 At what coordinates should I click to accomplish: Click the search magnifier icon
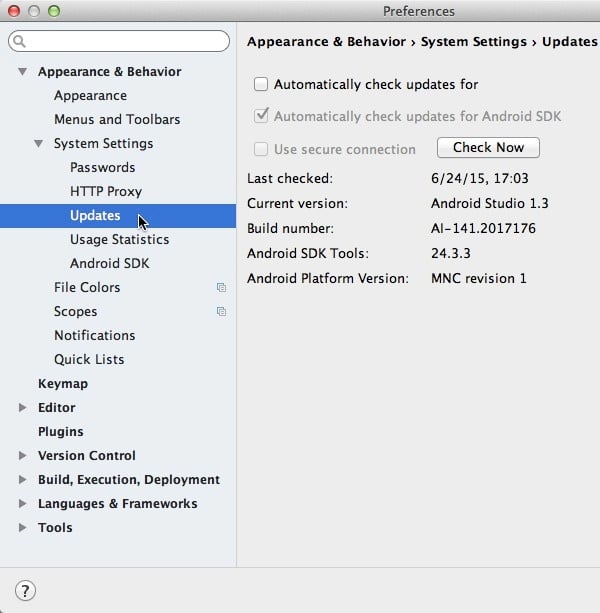(x=19, y=41)
